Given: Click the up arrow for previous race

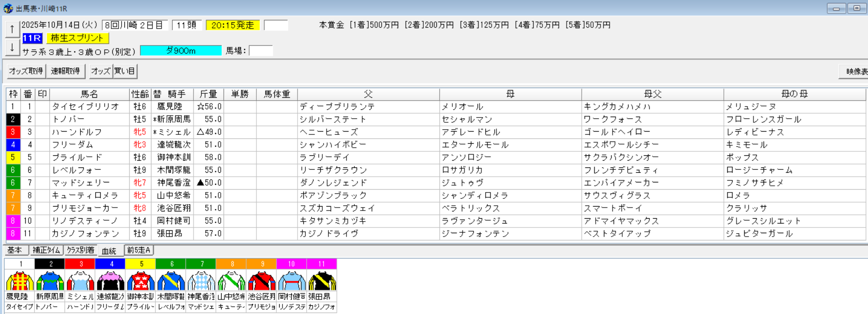Looking at the screenshot, I should coord(12,29).
